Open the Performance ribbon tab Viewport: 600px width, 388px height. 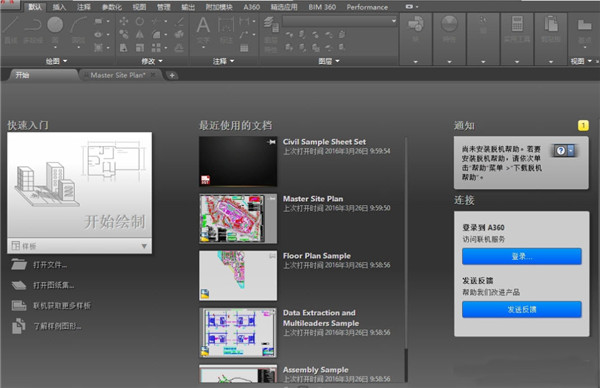pyautogui.click(x=367, y=7)
